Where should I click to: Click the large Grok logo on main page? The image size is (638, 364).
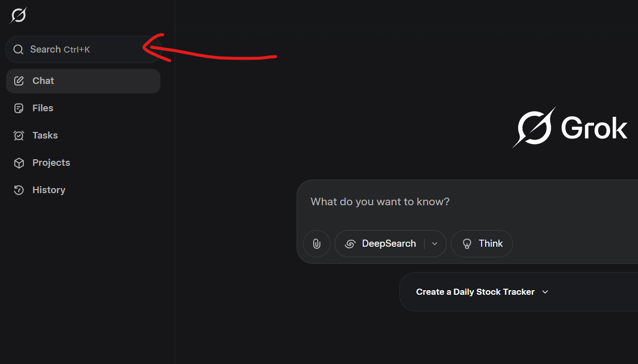tap(570, 128)
